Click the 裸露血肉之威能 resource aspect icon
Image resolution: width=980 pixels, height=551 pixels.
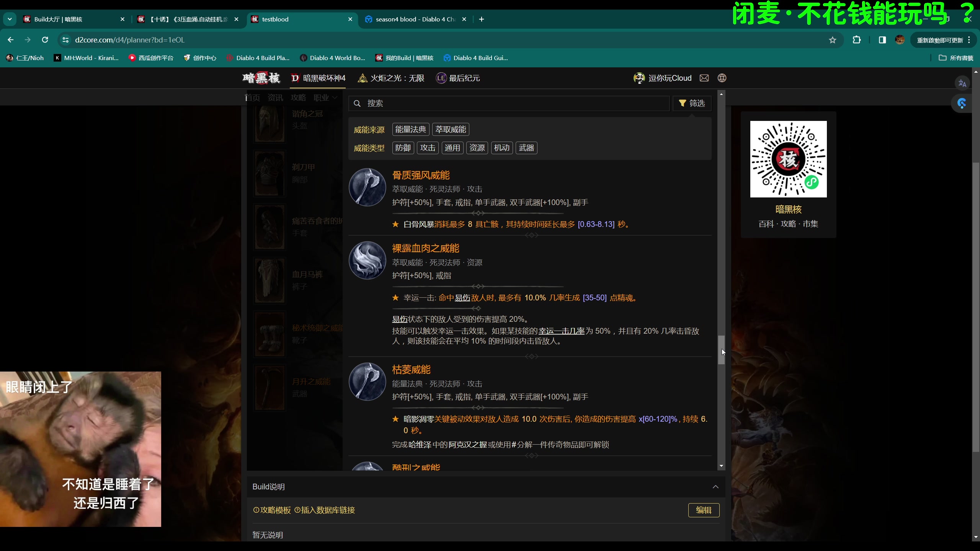tap(367, 260)
